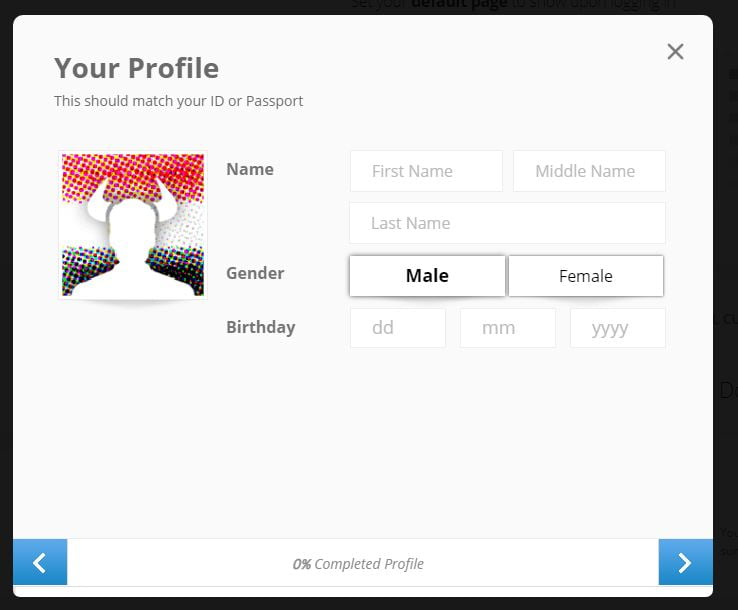Focus the Middle Name field

(x=589, y=171)
